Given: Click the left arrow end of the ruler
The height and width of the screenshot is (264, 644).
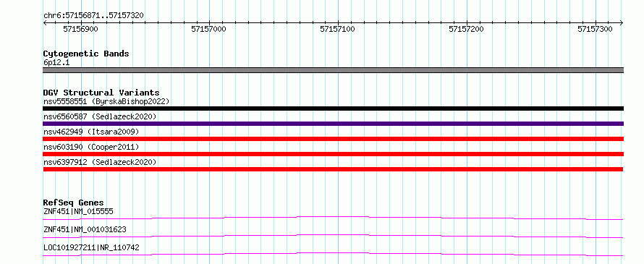Looking at the screenshot, I should [x=45, y=22].
